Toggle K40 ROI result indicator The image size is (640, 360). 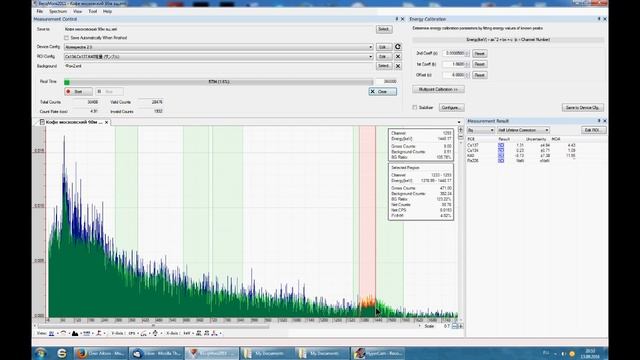click(501, 156)
